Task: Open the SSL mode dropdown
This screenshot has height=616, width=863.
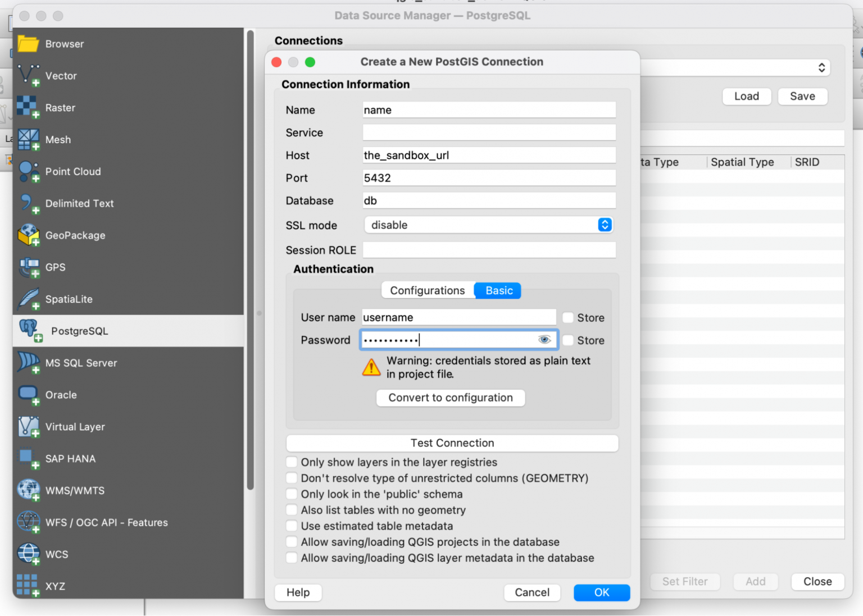Action: 605,225
